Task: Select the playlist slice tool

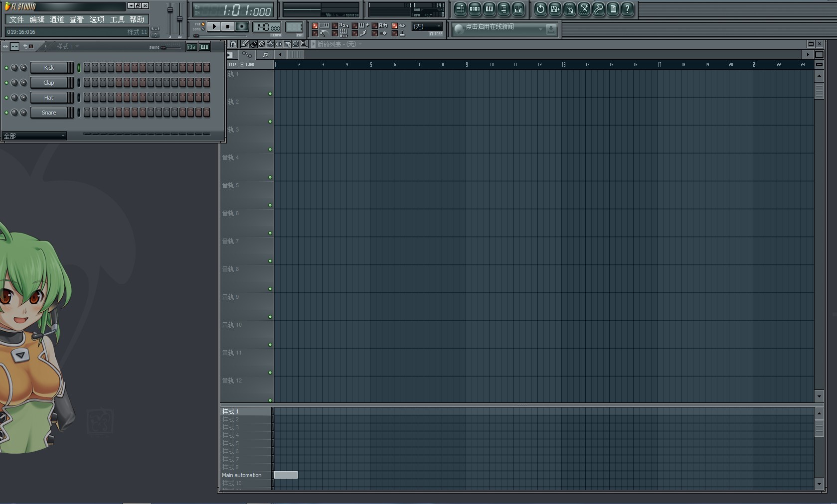Action: coord(287,44)
